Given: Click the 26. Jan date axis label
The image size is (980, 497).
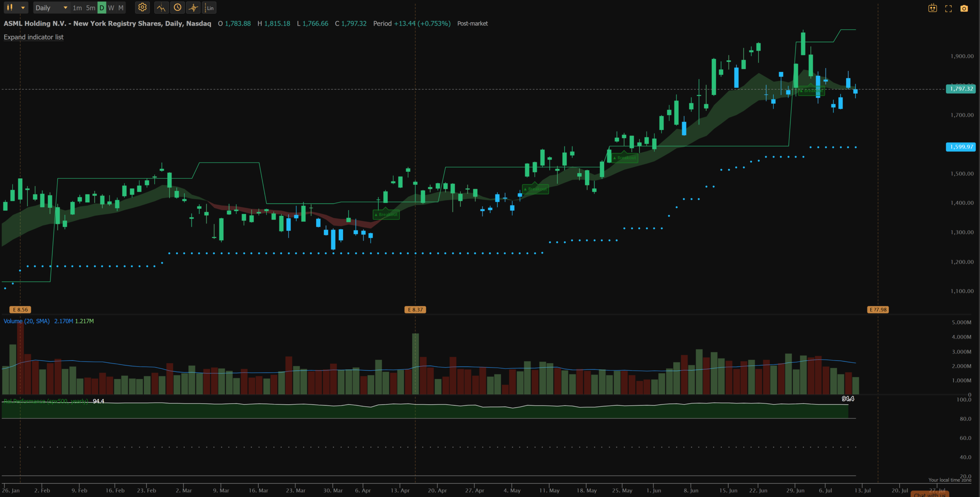Looking at the screenshot, I should point(11,490).
